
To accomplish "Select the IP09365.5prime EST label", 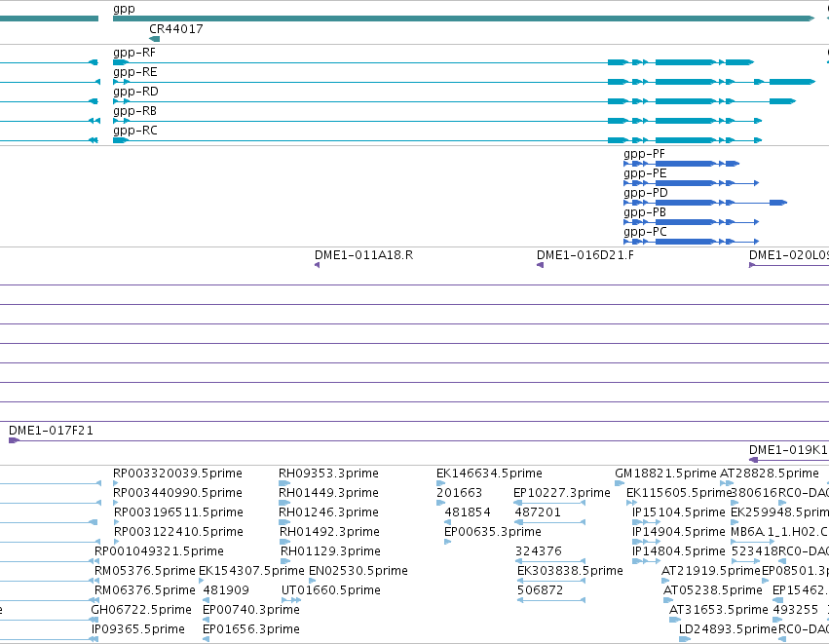I will point(138,629).
